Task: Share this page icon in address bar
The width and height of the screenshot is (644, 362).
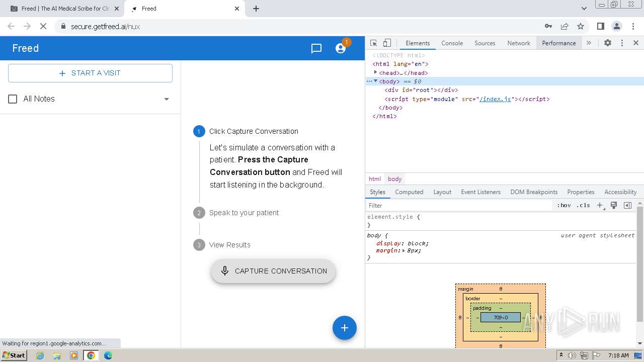Action: pos(565,26)
